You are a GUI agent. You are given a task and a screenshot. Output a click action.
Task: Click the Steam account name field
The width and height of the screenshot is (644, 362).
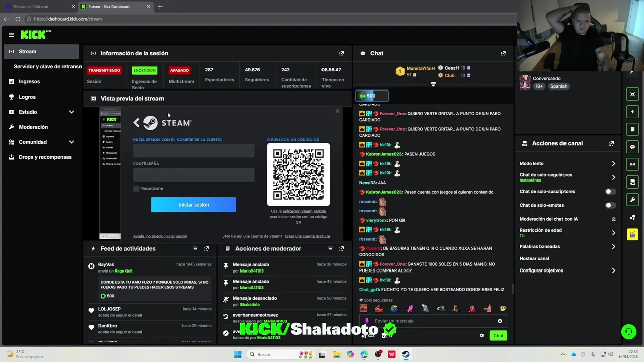coord(194,151)
